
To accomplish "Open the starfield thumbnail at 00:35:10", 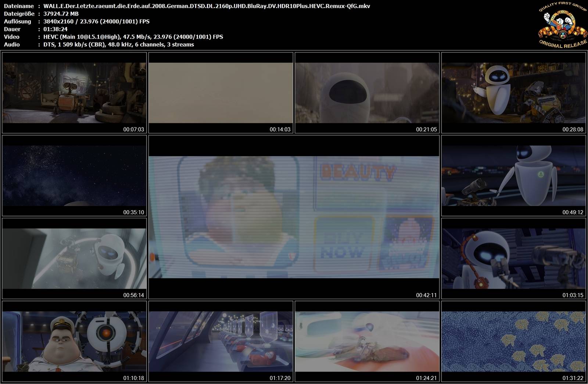I will [x=74, y=176].
